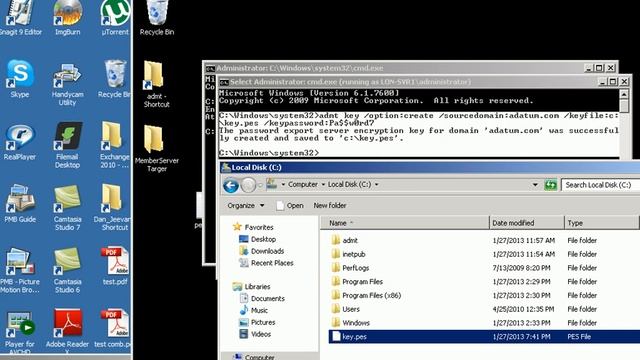This screenshot has height=360, width=640.
Task: Go back in Local Disk (C:) explorer
Action: point(231,185)
